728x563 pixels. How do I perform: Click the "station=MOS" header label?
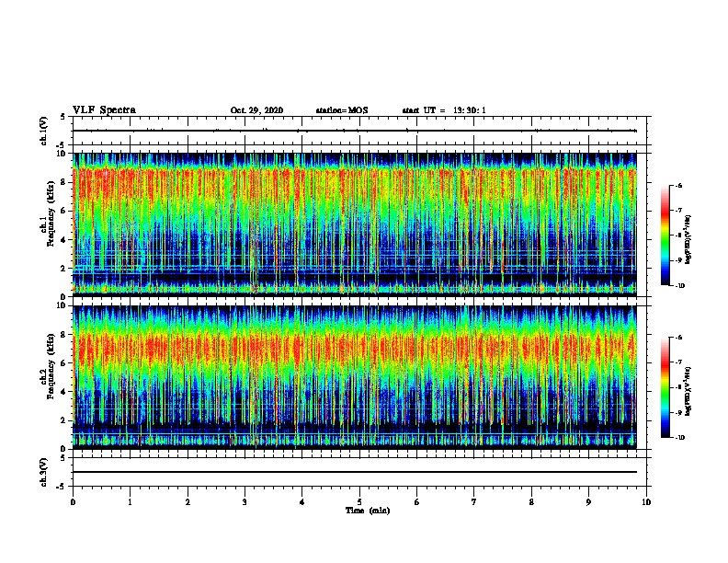tap(342, 110)
